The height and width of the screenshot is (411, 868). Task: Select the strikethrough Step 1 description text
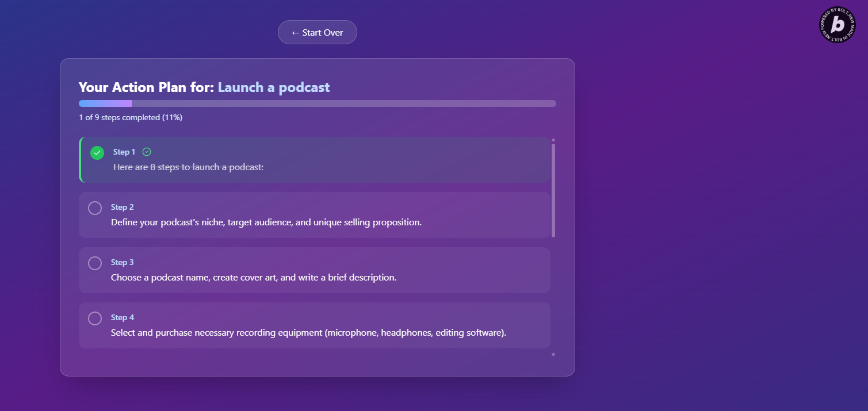(187, 167)
